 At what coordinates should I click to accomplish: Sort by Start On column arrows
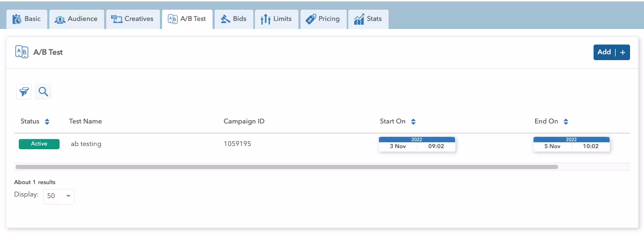413,122
